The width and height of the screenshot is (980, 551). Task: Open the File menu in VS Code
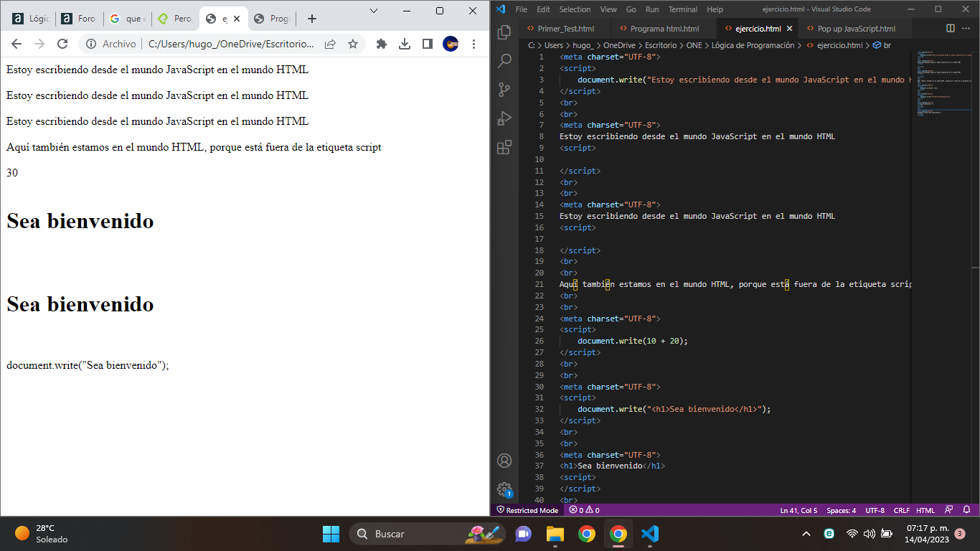pyautogui.click(x=521, y=9)
